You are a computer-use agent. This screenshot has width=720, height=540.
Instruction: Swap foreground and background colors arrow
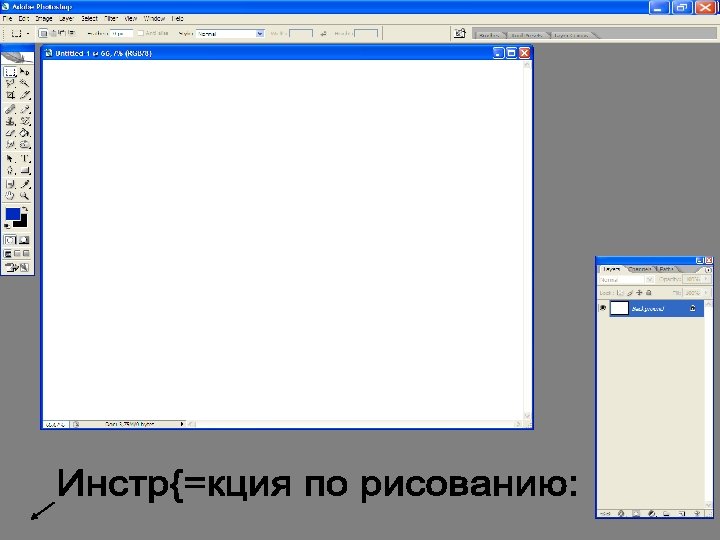[25, 209]
